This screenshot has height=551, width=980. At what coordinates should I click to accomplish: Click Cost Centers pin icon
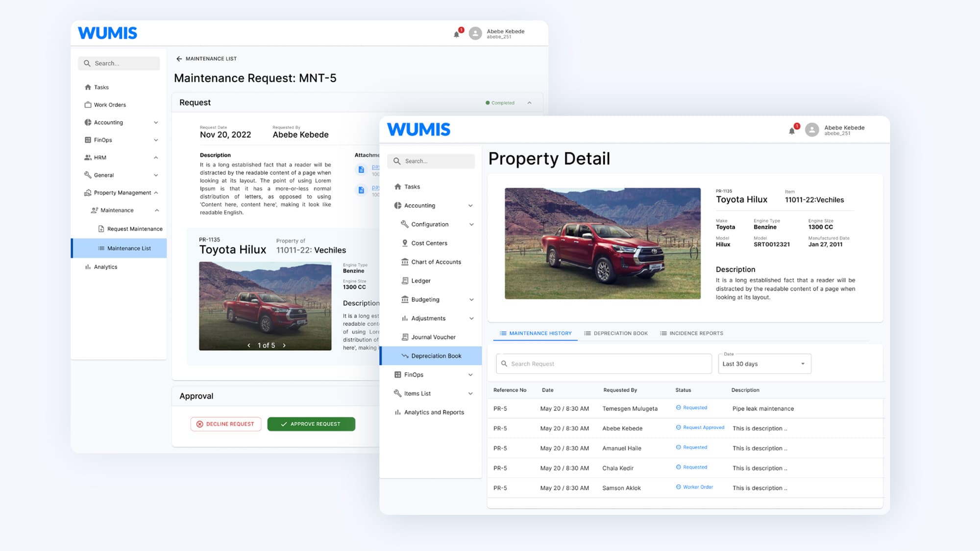coord(405,243)
